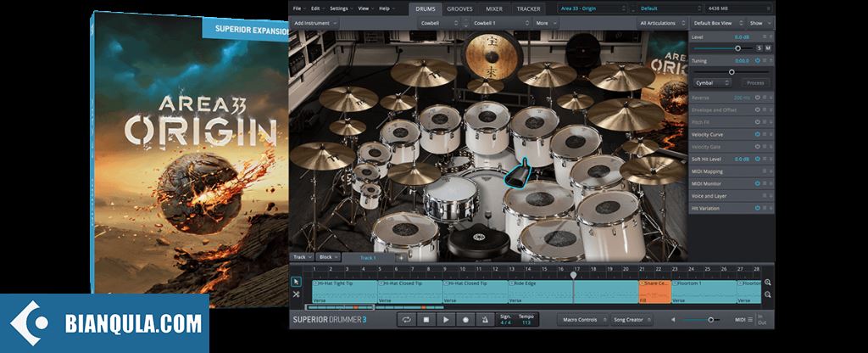This screenshot has height=353, width=868.
Task: Open the Settings menu
Action: coord(341,8)
